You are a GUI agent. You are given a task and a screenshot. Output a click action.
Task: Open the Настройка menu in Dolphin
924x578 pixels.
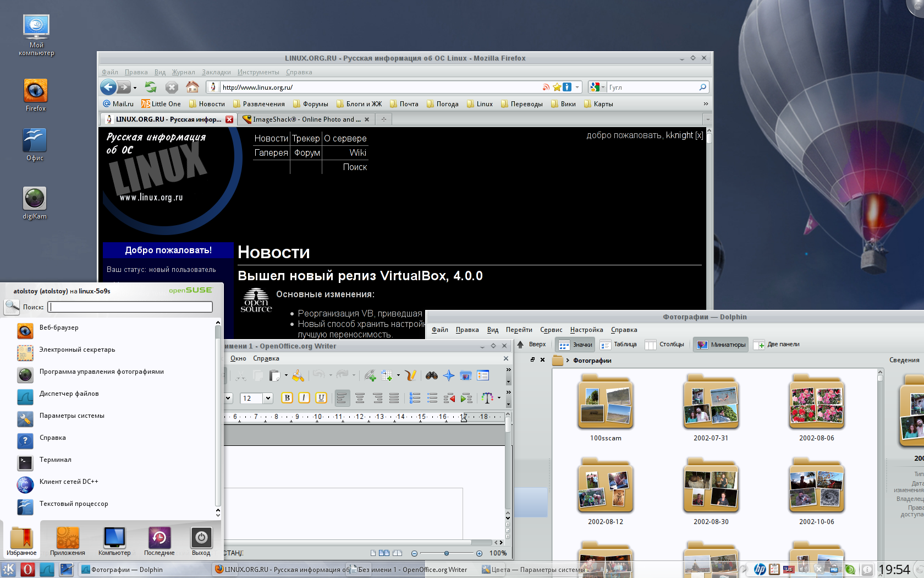click(586, 330)
